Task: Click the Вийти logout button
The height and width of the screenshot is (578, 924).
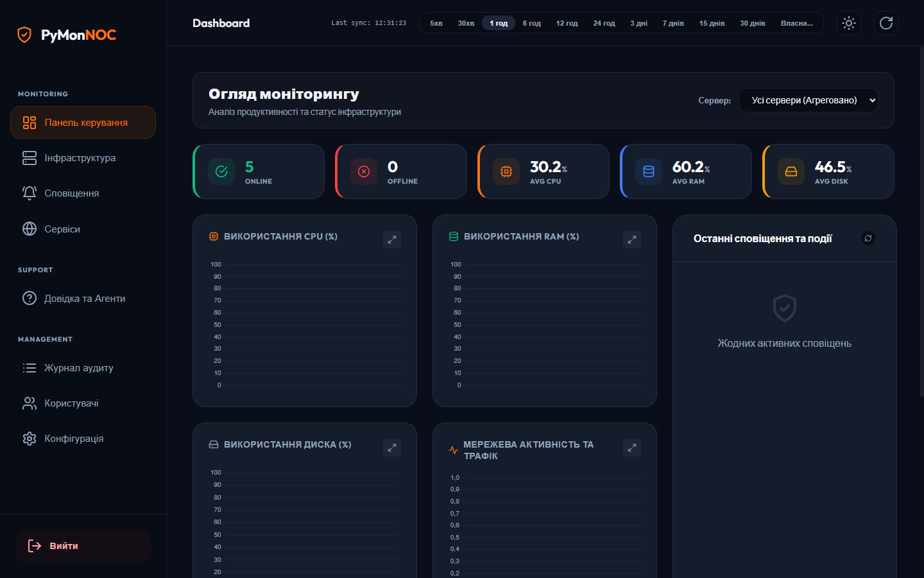Action: tap(83, 546)
